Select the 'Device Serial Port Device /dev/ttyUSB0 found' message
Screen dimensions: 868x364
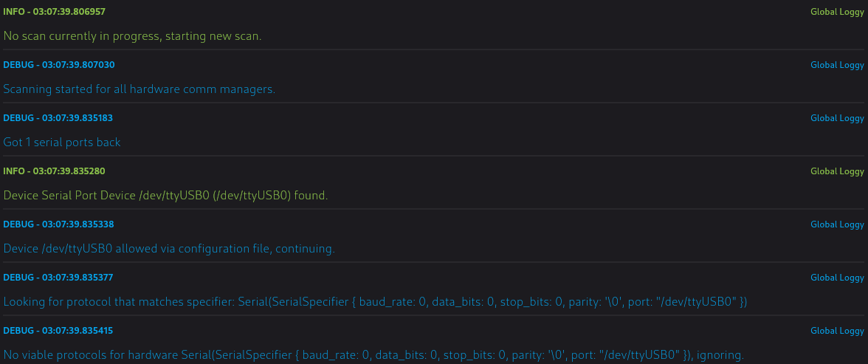point(165,196)
